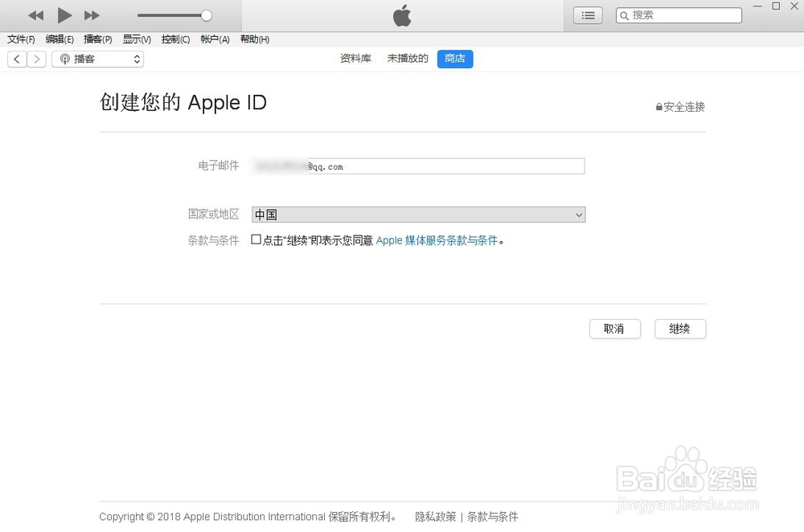The height and width of the screenshot is (532, 804).
Task: Maximize the iTunes window
Action: [x=777, y=6]
